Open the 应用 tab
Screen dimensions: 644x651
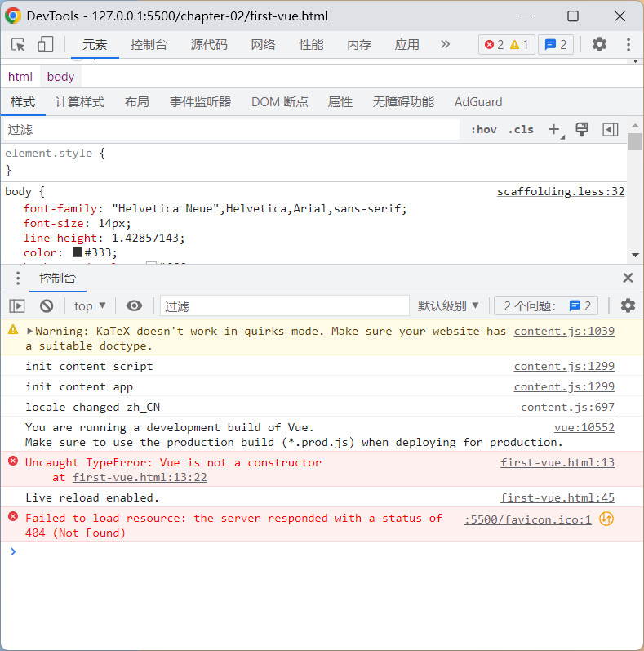[x=406, y=44]
